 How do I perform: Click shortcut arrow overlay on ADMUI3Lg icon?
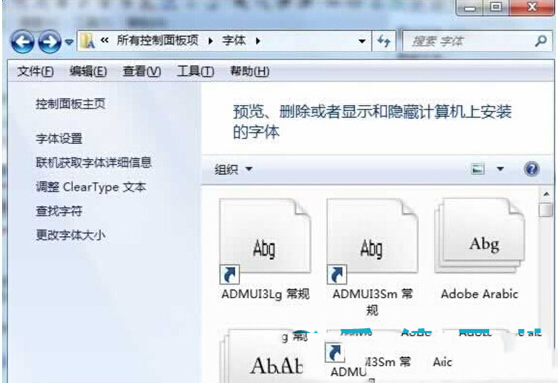pos(230,274)
